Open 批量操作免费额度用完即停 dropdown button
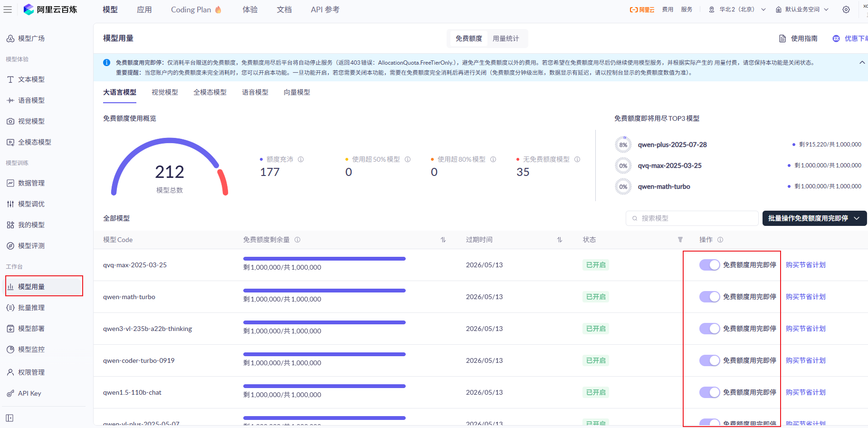Screen dimensions: 868x428 [814, 218]
